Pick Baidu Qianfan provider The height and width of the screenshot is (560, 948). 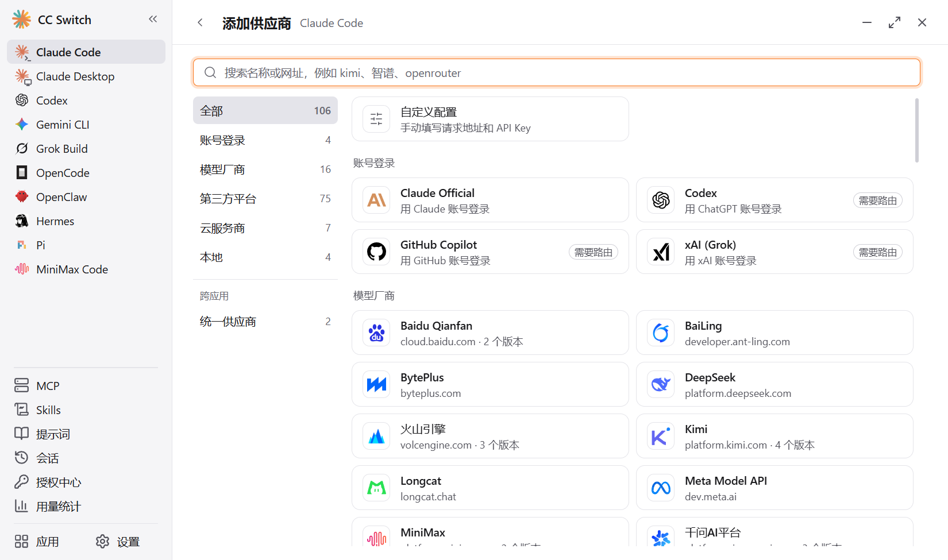490,333
